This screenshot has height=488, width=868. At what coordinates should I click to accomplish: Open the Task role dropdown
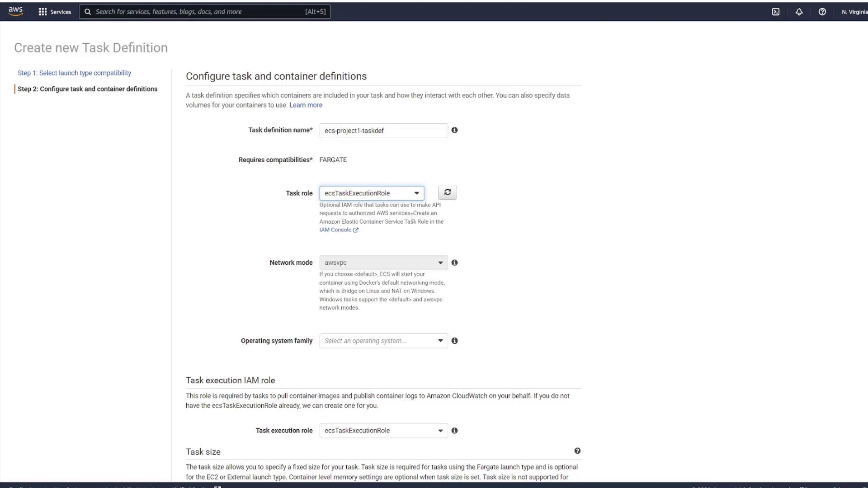372,193
